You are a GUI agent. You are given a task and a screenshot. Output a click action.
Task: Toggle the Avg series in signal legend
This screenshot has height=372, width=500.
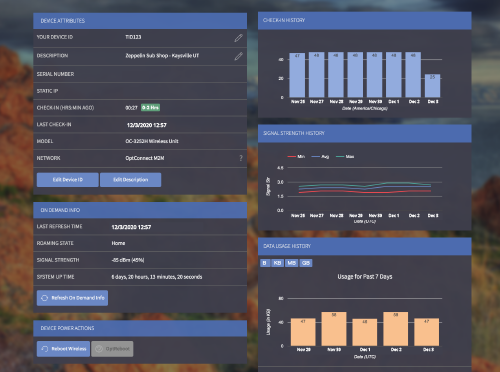click(320, 156)
